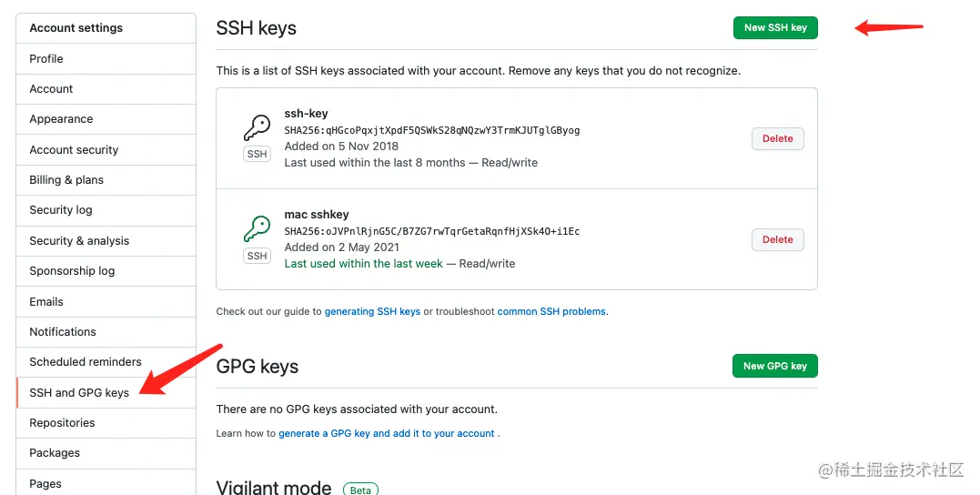Screen dimensions: 980x495
Task: Select Billing & plans in sidebar
Action: tap(66, 180)
